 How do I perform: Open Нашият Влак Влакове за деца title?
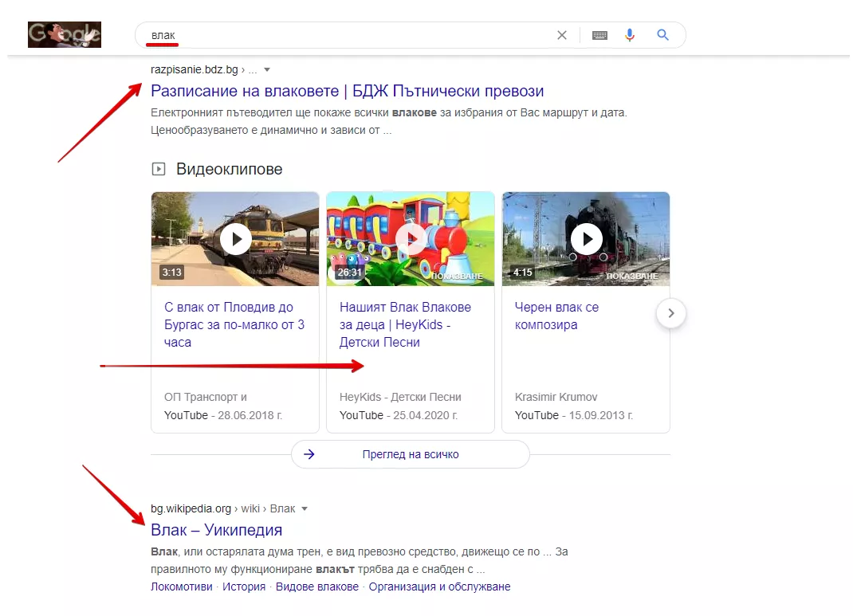pyautogui.click(x=405, y=324)
